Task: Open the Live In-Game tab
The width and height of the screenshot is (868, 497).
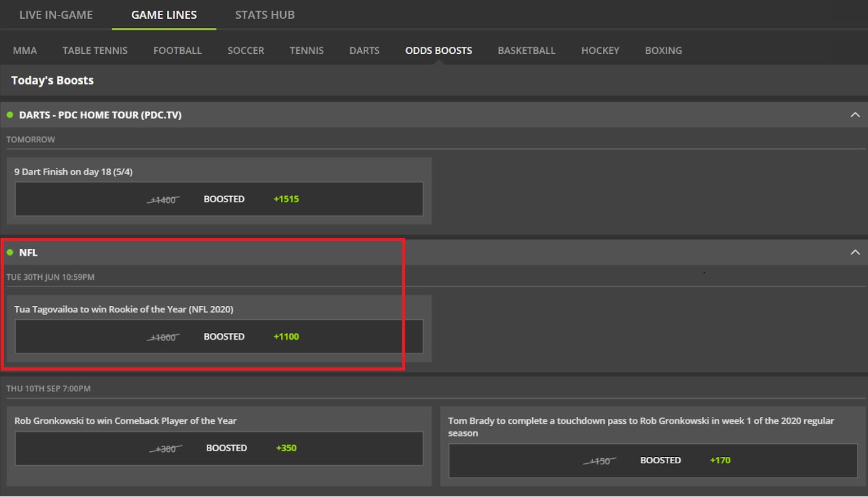Action: coord(56,14)
